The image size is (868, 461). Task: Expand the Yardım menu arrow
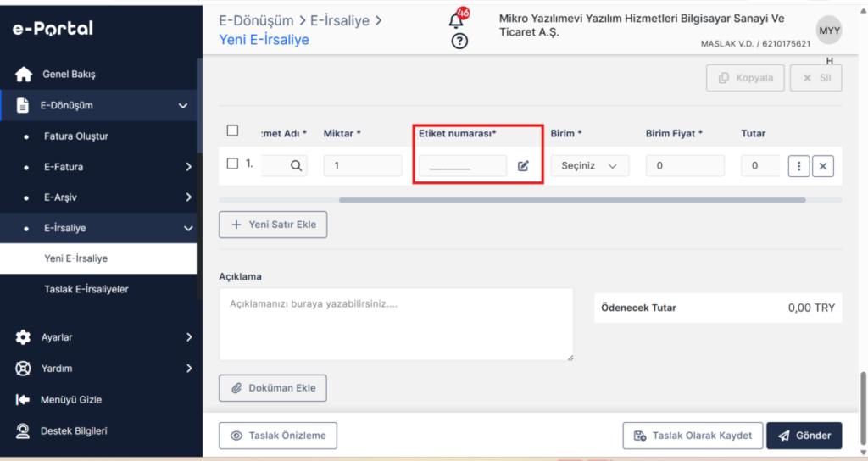click(x=189, y=369)
